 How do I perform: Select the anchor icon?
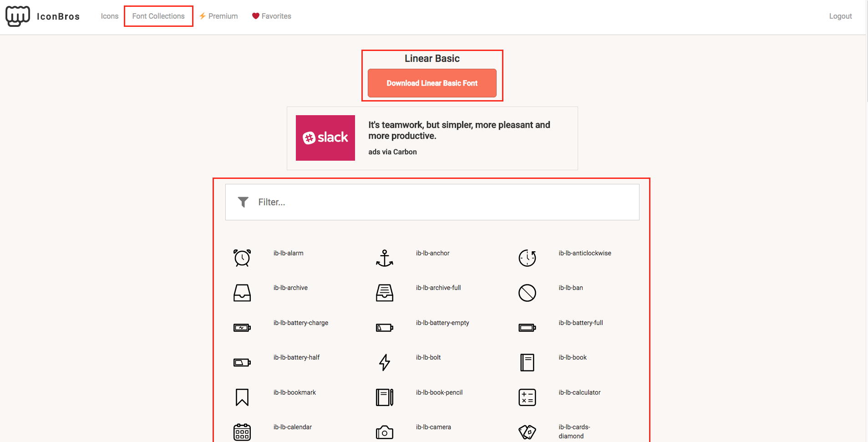[x=385, y=258]
